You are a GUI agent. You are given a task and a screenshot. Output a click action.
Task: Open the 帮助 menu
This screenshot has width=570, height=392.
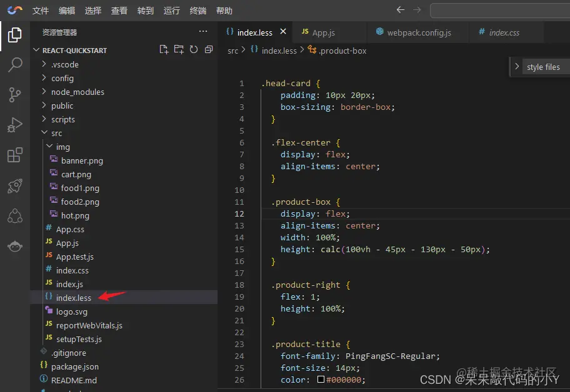tap(224, 11)
